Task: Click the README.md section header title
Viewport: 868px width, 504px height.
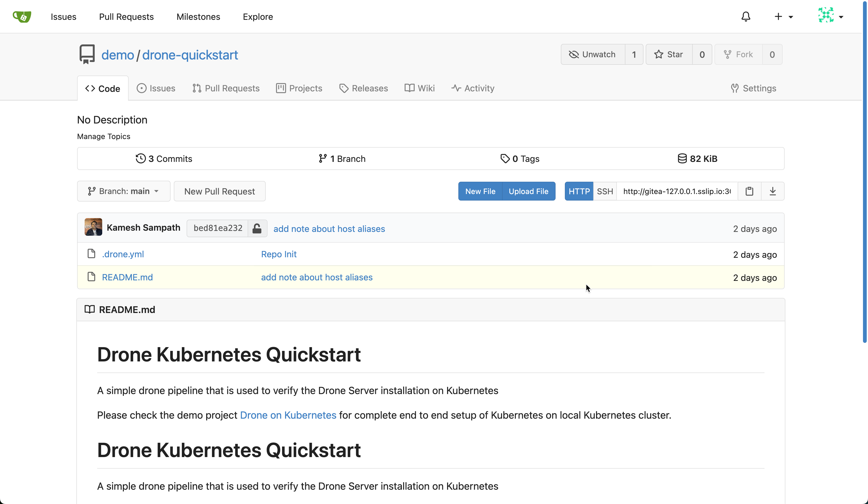Action: point(127,309)
